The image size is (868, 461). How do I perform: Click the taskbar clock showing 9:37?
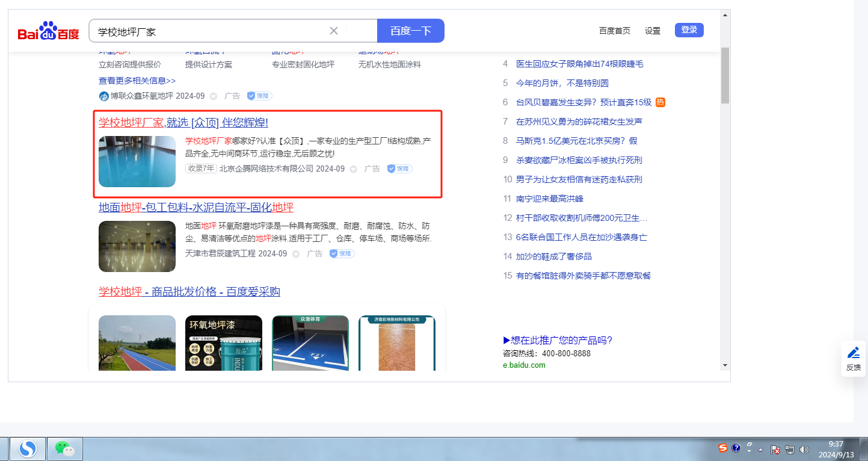(x=836, y=449)
